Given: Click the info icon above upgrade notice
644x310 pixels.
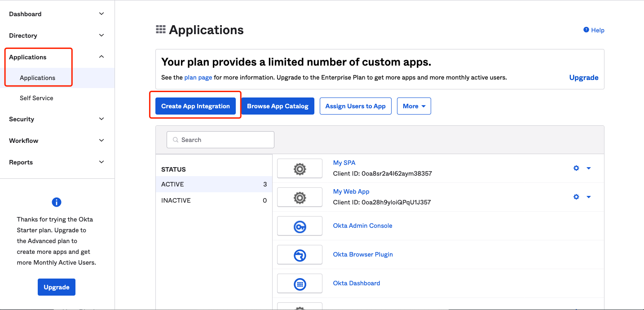Looking at the screenshot, I should click(57, 202).
